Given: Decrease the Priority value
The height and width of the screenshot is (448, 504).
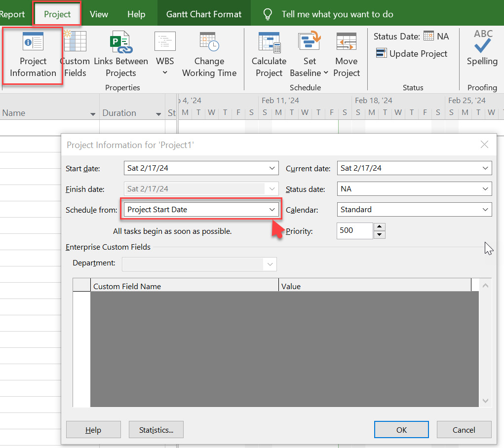Looking at the screenshot, I should 379,234.
